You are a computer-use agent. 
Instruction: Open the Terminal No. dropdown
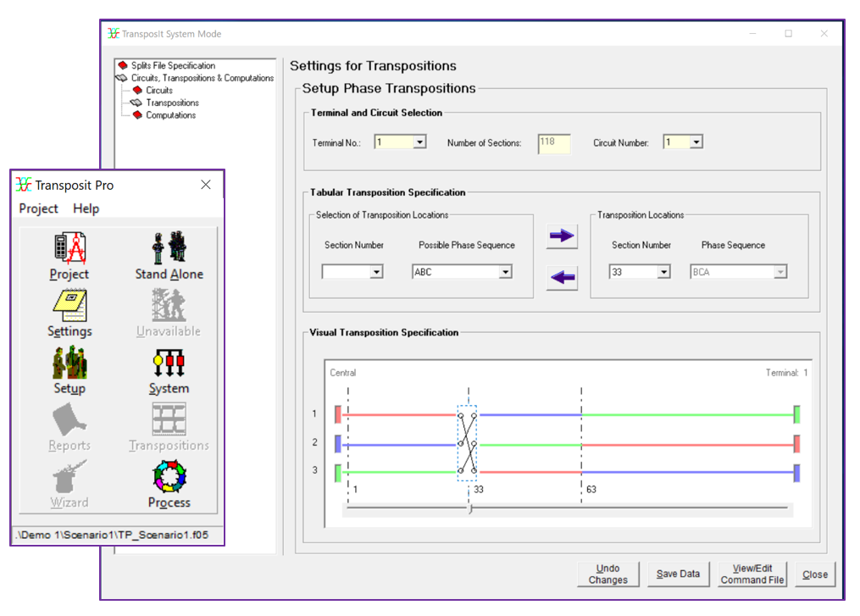(x=419, y=142)
